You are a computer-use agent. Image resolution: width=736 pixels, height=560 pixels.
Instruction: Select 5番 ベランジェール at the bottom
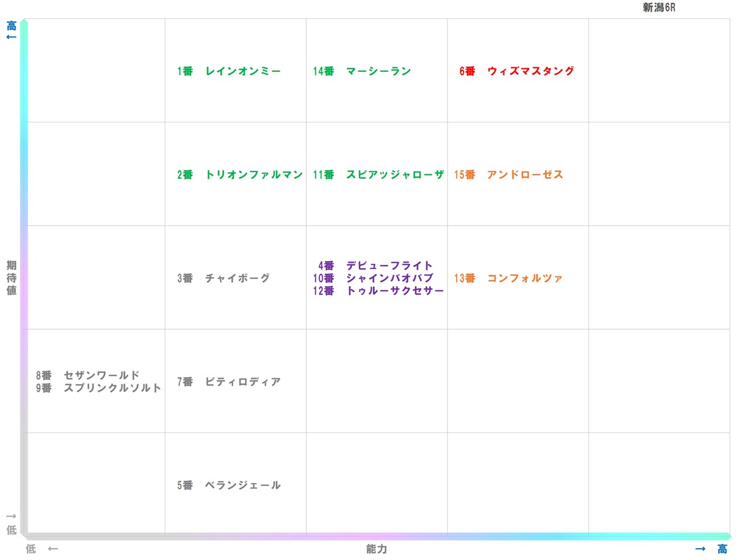(229, 485)
